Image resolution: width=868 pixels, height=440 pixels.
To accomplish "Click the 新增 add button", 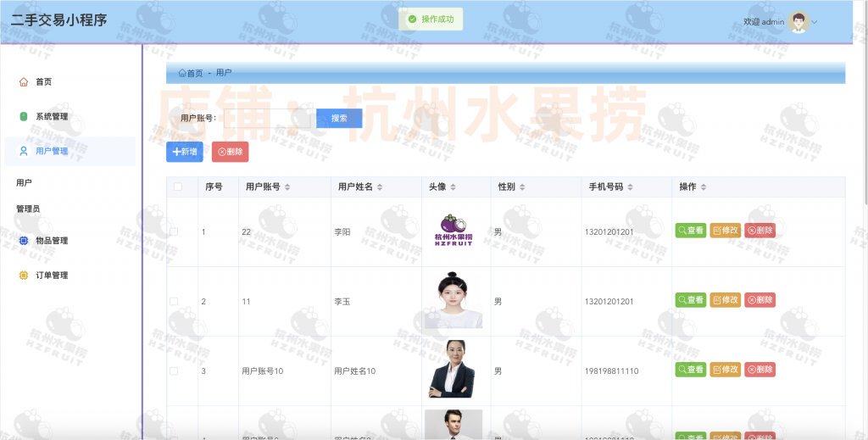I will coord(185,152).
